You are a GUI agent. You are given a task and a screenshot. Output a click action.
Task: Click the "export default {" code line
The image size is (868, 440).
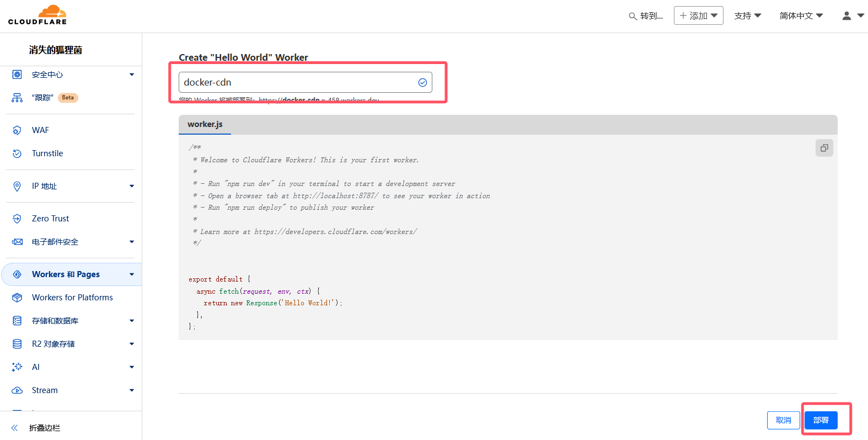point(219,279)
